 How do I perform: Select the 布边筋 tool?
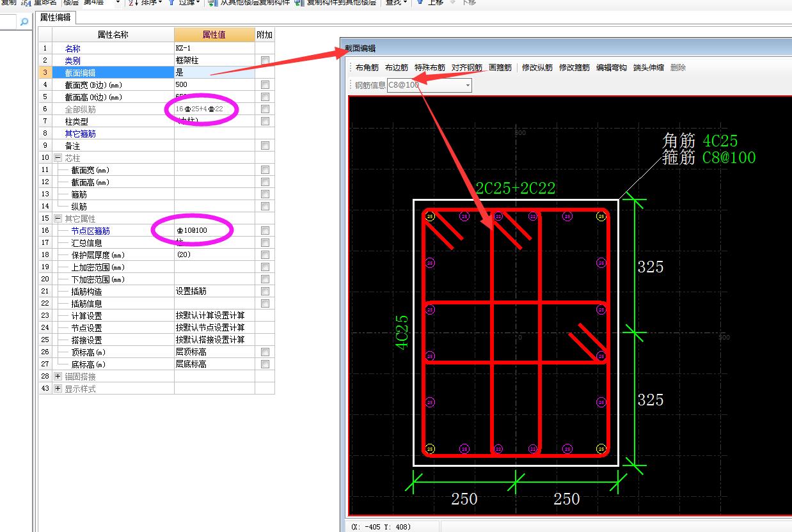click(397, 67)
